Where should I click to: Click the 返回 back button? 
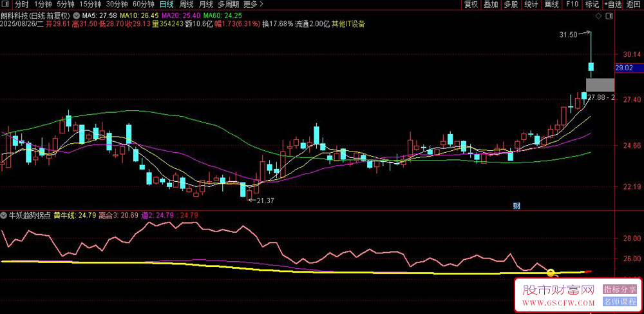(x=633, y=5)
